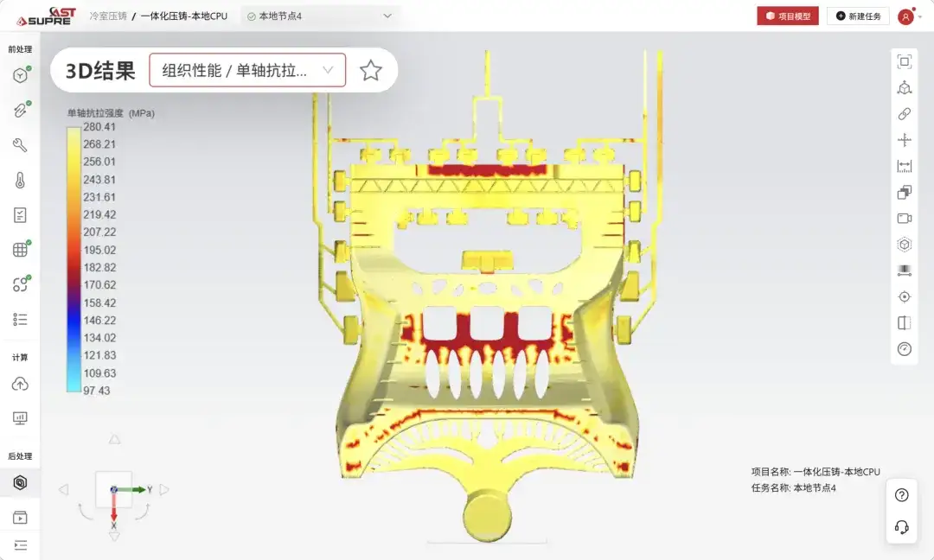Click the fit-to-screen frame icon in right toolbar
This screenshot has width=934, height=560.
905,61
